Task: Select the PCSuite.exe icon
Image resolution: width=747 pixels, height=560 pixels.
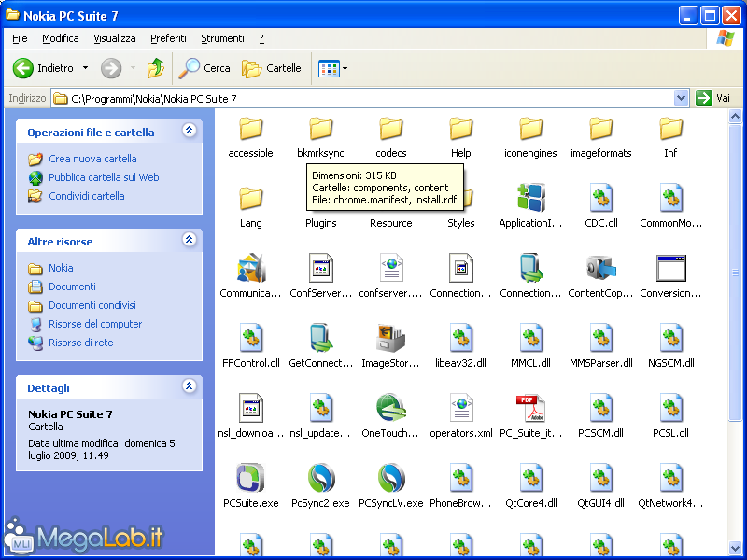Action: (250, 478)
